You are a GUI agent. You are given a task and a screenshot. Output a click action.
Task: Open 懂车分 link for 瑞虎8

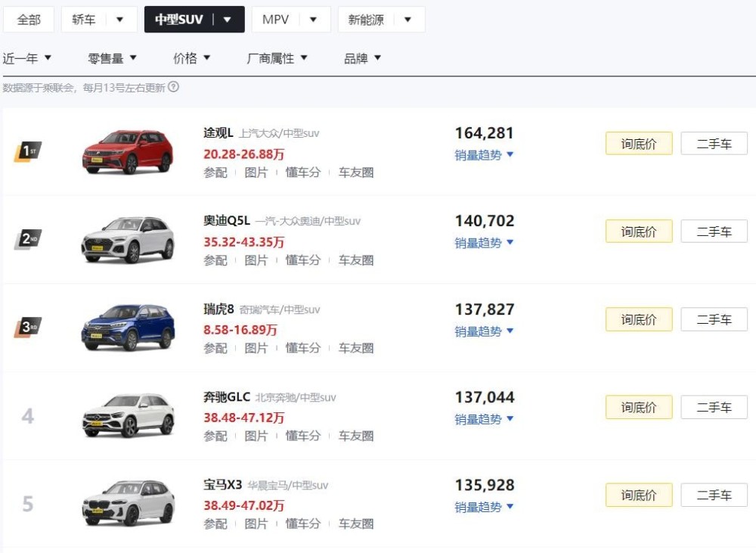(303, 349)
